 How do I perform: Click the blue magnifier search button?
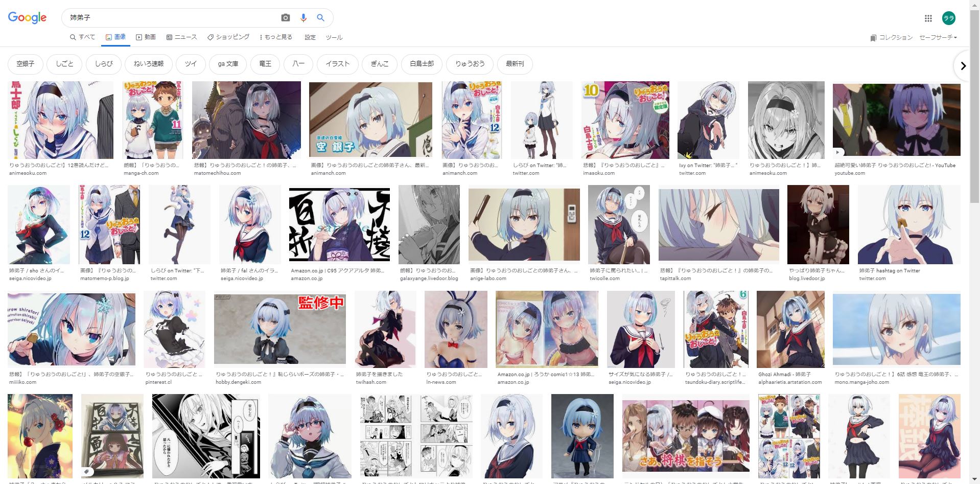tap(320, 18)
